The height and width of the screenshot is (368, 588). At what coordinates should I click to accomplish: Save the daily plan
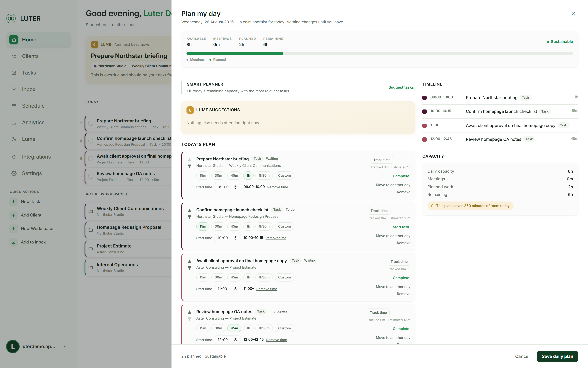pos(557,356)
